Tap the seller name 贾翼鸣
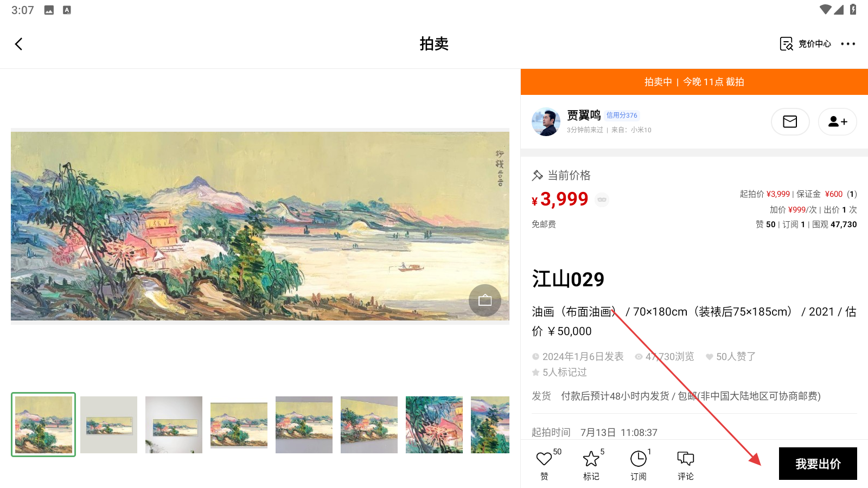The image size is (868, 488). pyautogui.click(x=584, y=115)
